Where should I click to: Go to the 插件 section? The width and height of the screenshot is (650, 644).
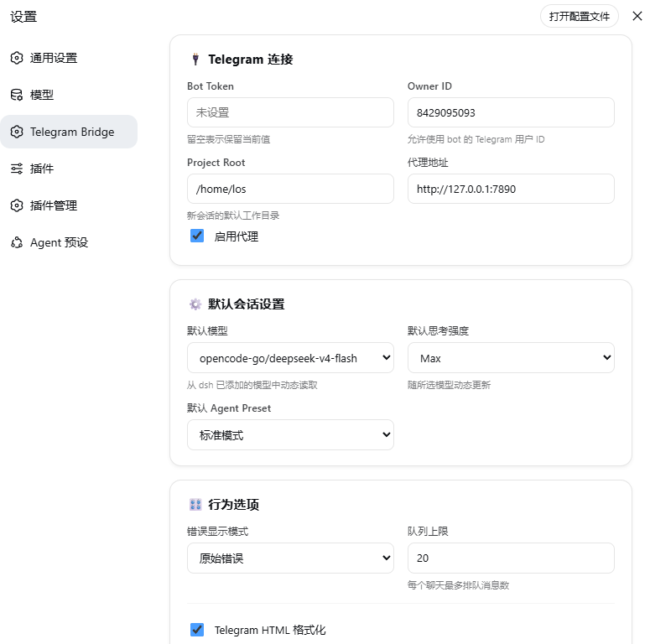coord(69,169)
